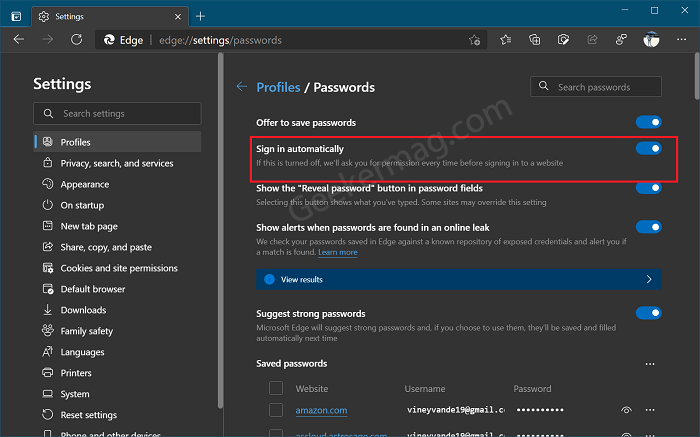Check the select-all passwords checkbox
This screenshot has height=437, width=700.
pos(276,388)
